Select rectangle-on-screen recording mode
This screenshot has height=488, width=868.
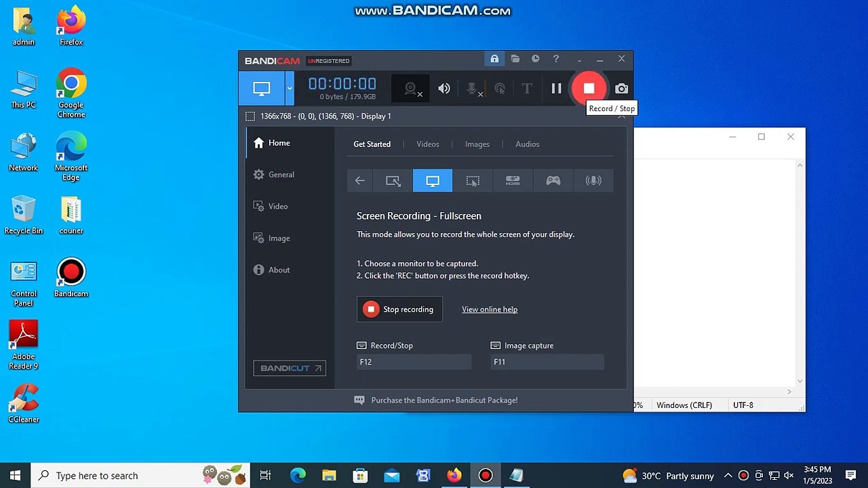click(x=393, y=180)
